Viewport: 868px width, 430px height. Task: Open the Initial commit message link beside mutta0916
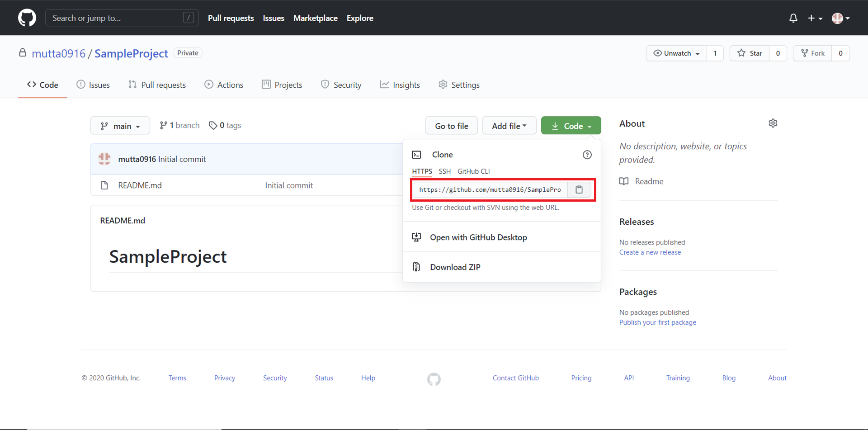(182, 159)
